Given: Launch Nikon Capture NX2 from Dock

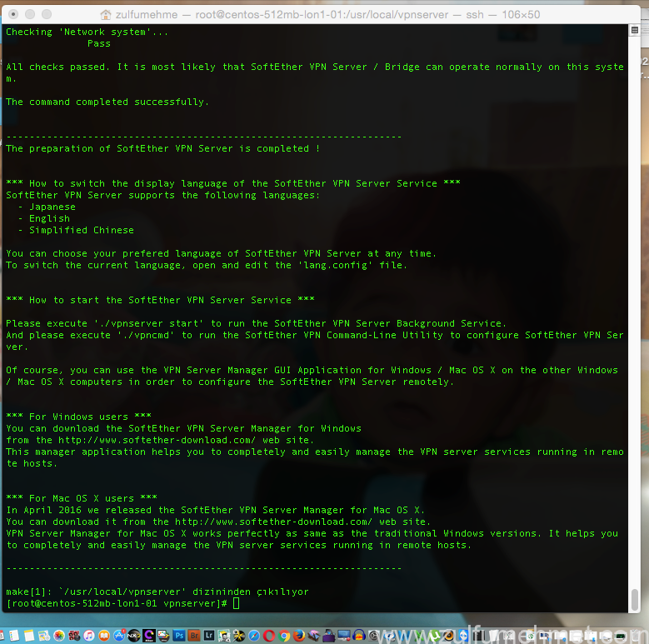Looking at the screenshot, I should (133, 636).
